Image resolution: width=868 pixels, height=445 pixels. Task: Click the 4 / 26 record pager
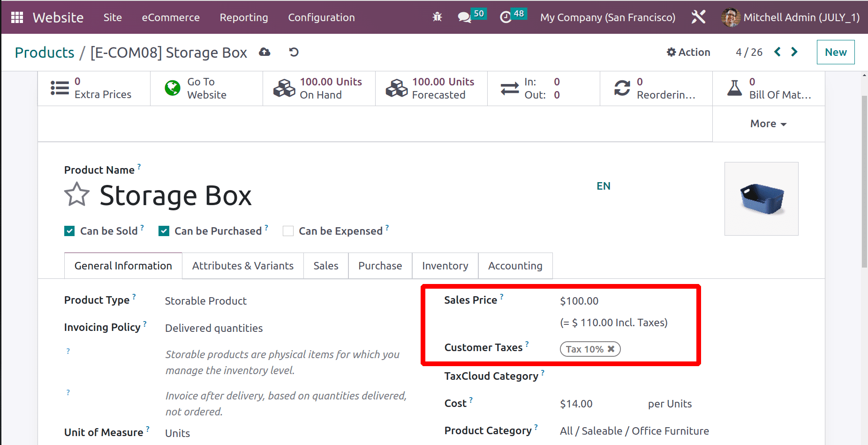click(x=749, y=52)
